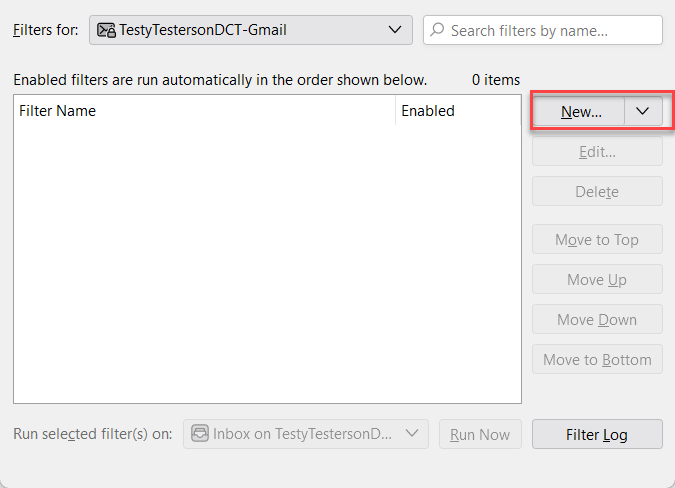Image resolution: width=675 pixels, height=488 pixels.
Task: Click the Move to Top button
Action: 597,239
